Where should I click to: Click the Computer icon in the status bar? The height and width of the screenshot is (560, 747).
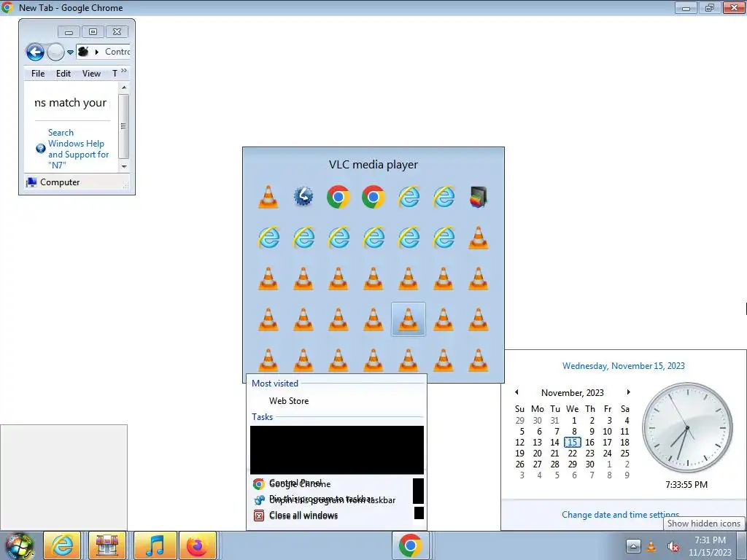coord(31,182)
